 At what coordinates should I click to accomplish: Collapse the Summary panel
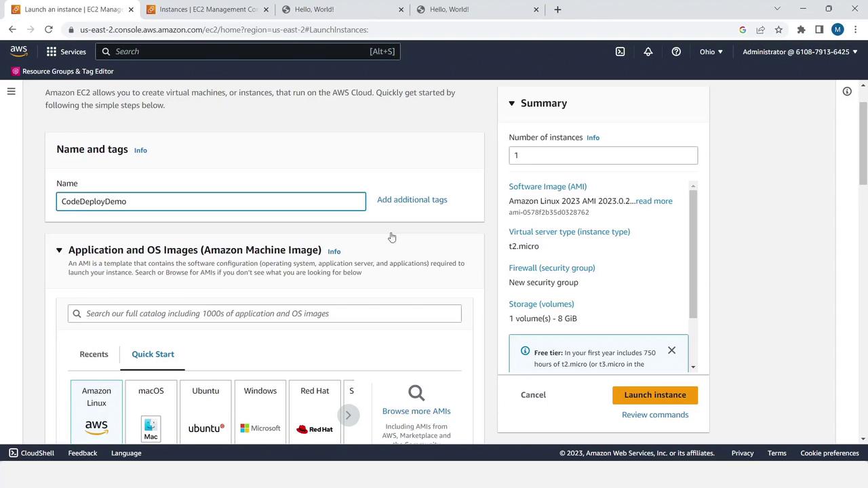(512, 104)
